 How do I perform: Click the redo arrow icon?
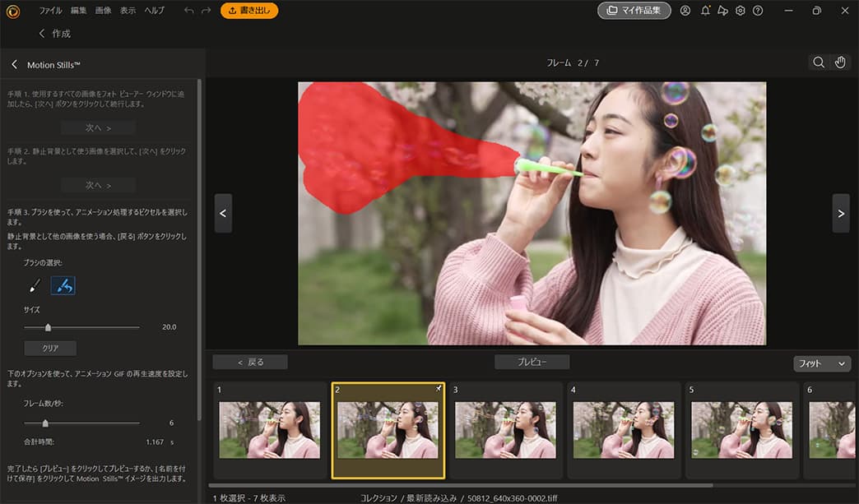click(x=206, y=11)
